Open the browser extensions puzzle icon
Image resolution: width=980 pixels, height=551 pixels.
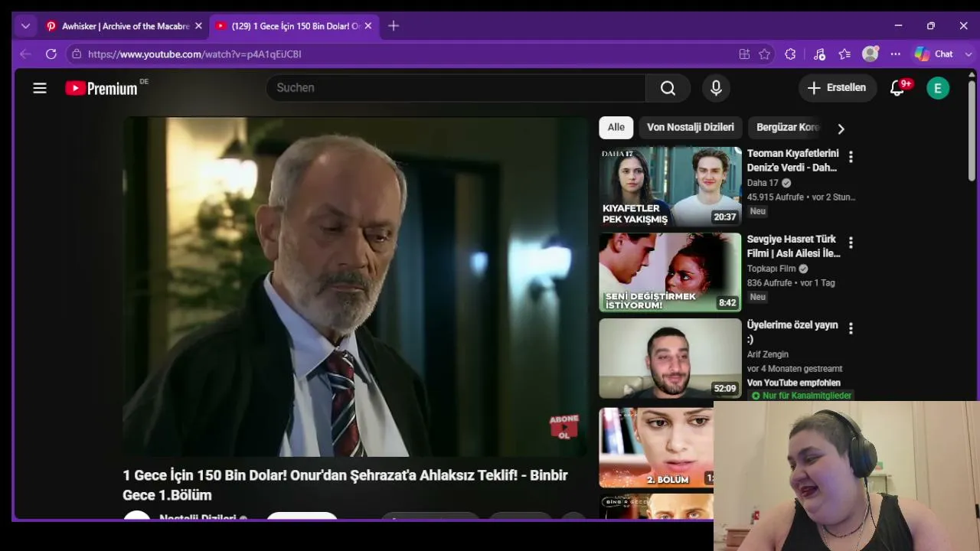[x=790, y=54]
